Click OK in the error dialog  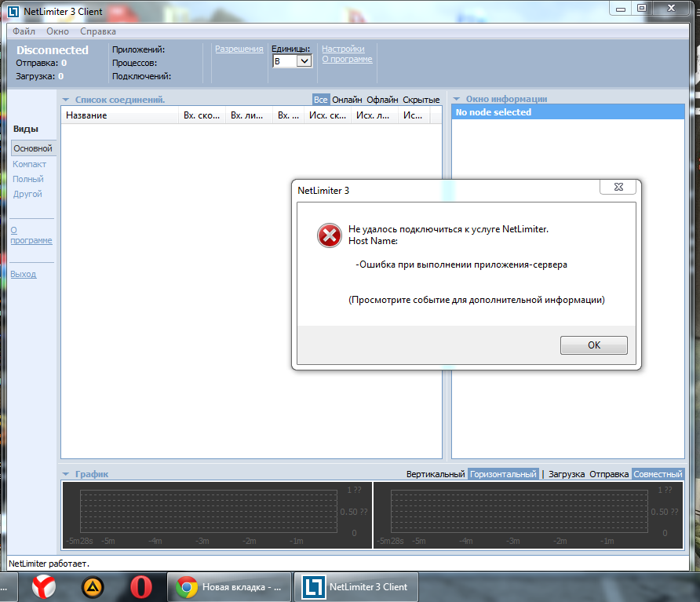click(594, 345)
